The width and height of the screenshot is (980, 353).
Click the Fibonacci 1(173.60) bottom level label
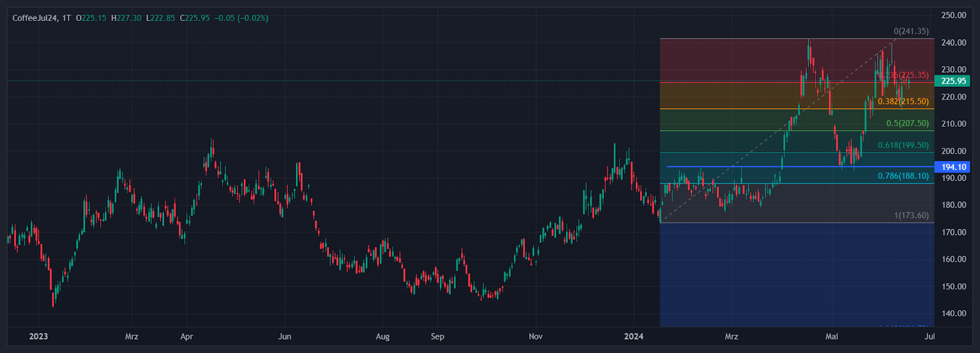coord(911,216)
